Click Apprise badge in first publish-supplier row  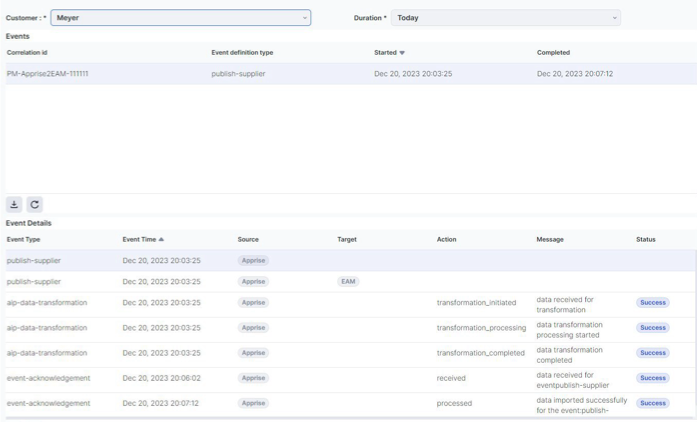[254, 261]
